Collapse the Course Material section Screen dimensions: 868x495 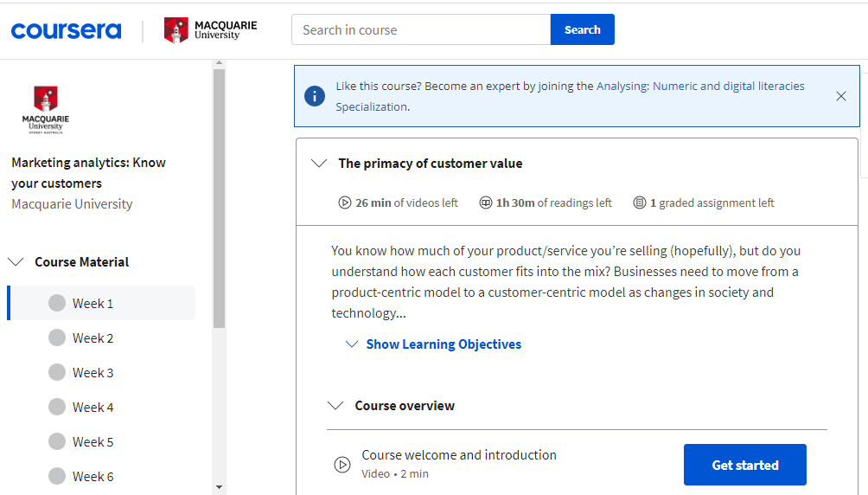(x=16, y=261)
